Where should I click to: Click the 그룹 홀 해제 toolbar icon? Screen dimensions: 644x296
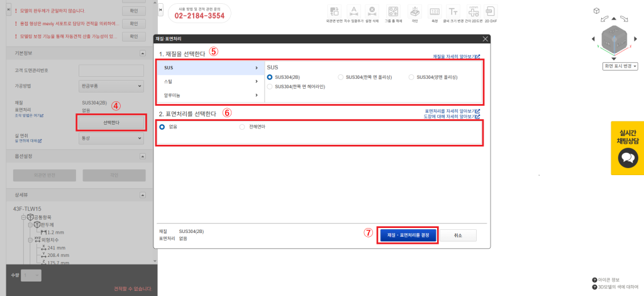coord(393,11)
